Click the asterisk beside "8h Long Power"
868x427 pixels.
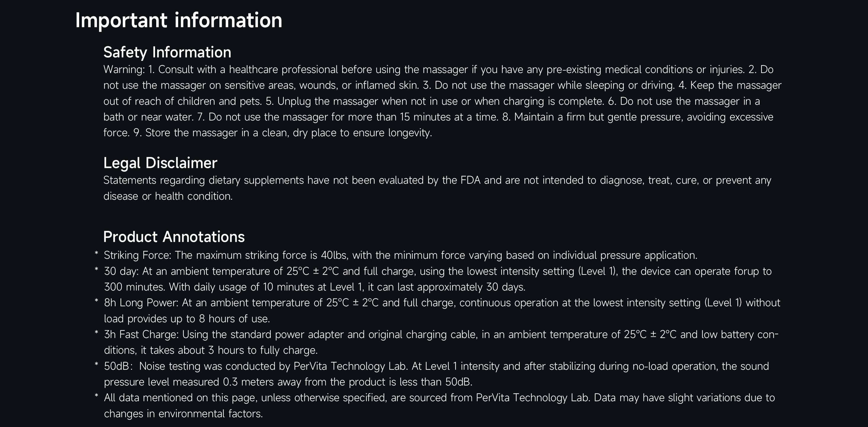click(96, 301)
